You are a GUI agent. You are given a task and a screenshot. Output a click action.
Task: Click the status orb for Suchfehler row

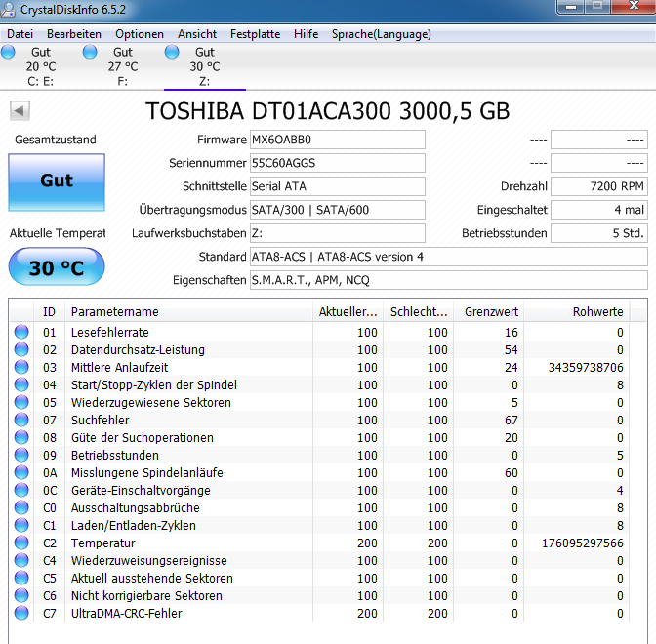point(21,420)
